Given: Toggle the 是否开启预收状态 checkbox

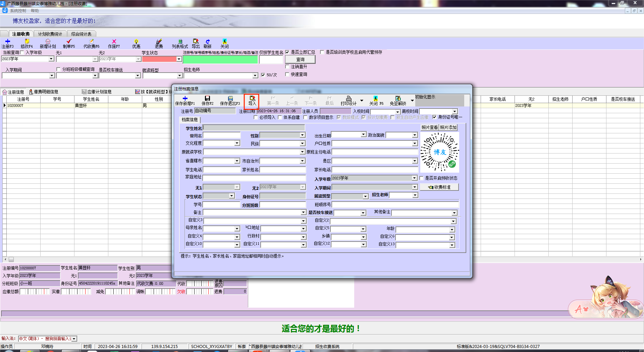Looking at the screenshot, I should (422, 178).
